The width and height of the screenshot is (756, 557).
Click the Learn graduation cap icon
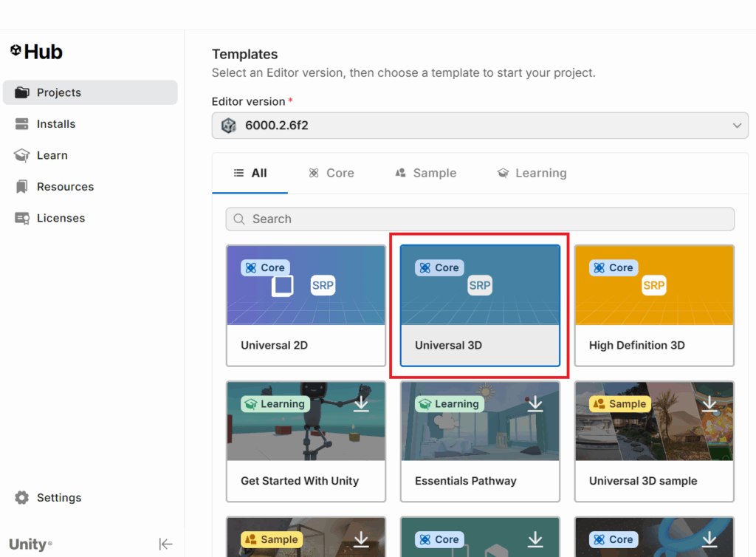(x=22, y=155)
